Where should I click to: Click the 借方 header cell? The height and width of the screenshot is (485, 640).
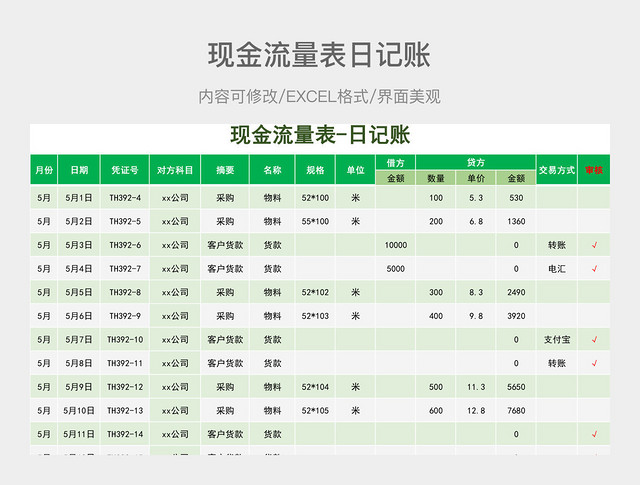click(396, 162)
